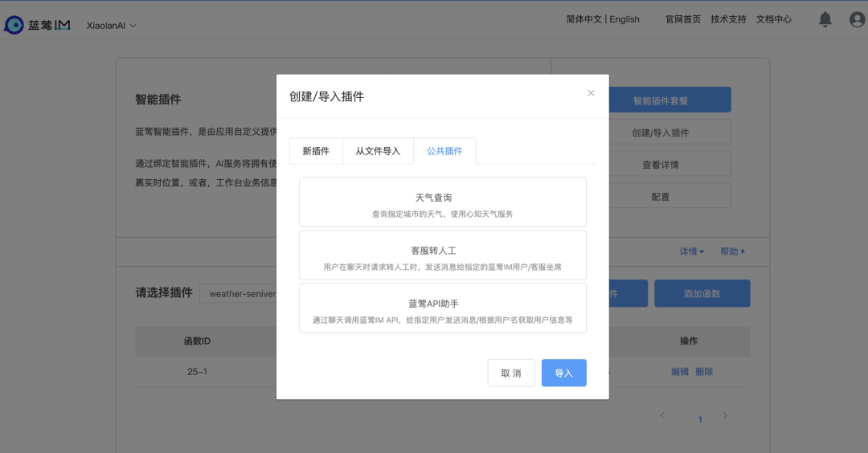The width and height of the screenshot is (868, 453).
Task: Click 删除 for function 25-1
Action: tap(703, 372)
